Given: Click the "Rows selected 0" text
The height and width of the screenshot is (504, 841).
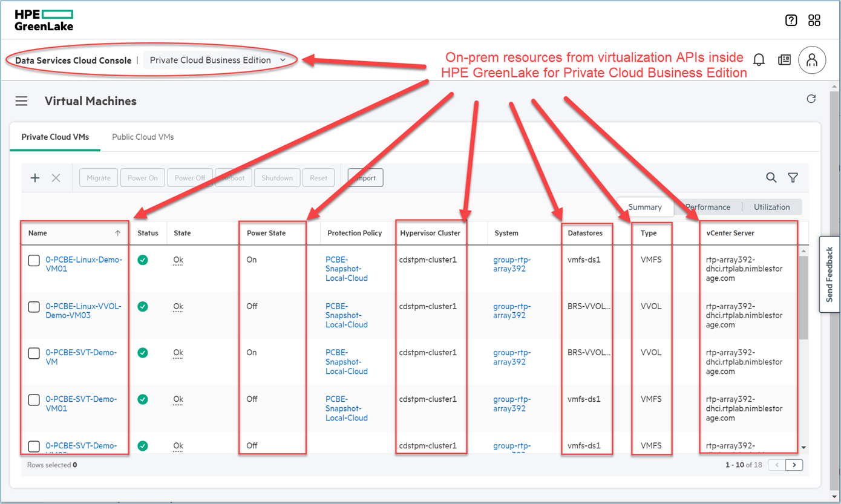Looking at the screenshot, I should 52,465.
